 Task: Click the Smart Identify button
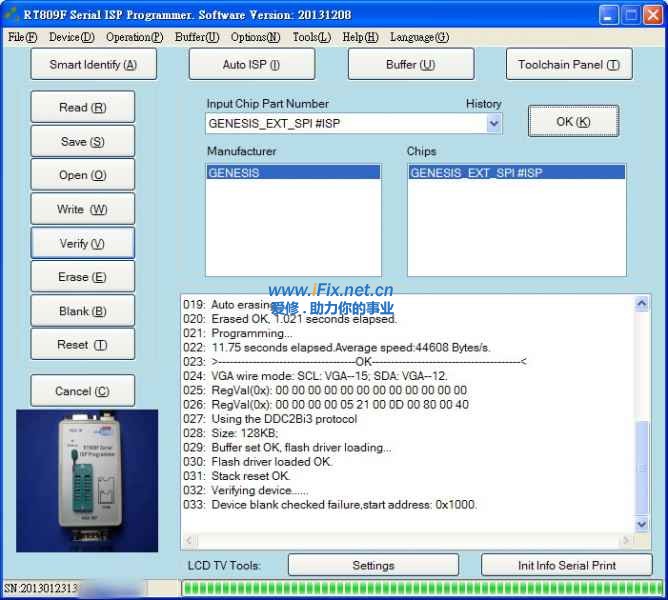coord(92,65)
